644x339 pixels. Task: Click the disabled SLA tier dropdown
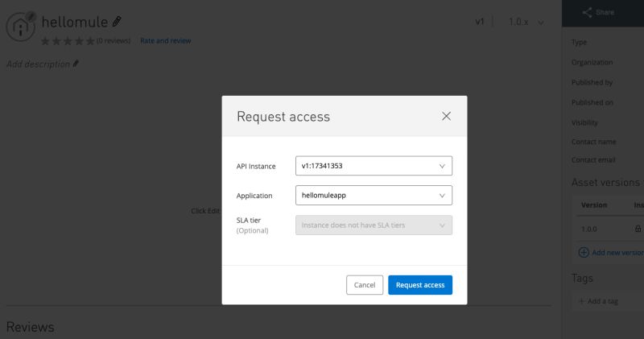pos(374,225)
